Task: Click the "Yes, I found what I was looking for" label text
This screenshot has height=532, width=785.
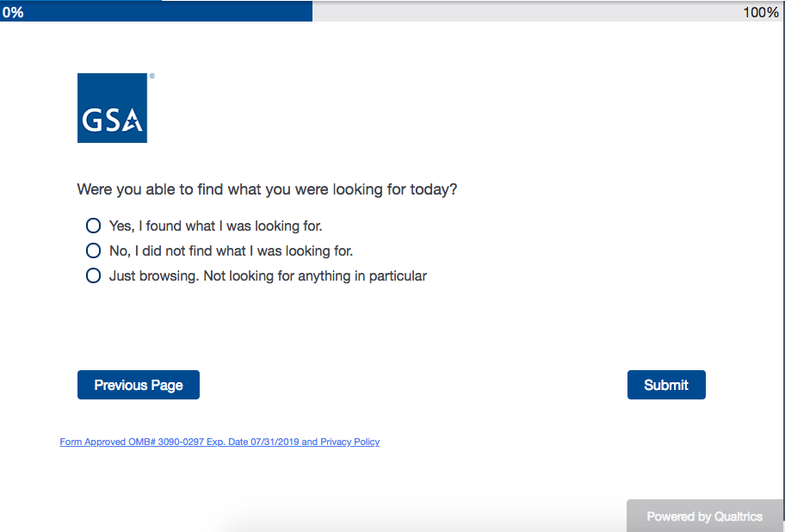Action: (216, 226)
